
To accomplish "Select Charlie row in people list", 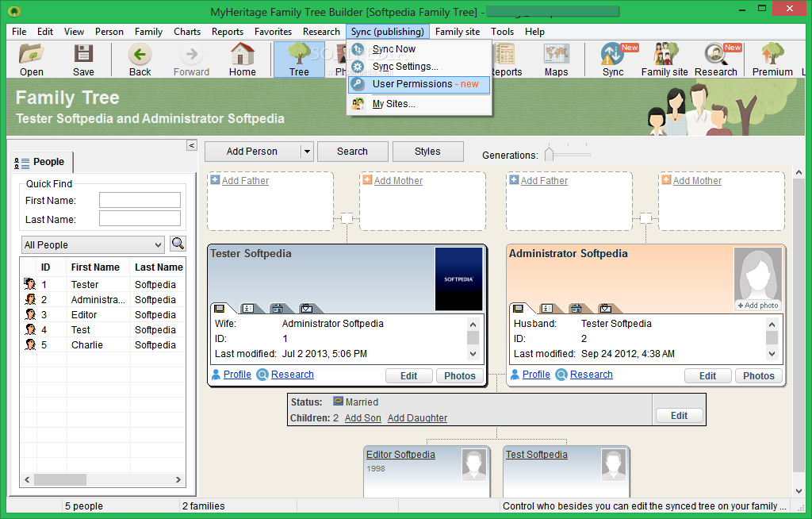I will pyautogui.click(x=102, y=344).
